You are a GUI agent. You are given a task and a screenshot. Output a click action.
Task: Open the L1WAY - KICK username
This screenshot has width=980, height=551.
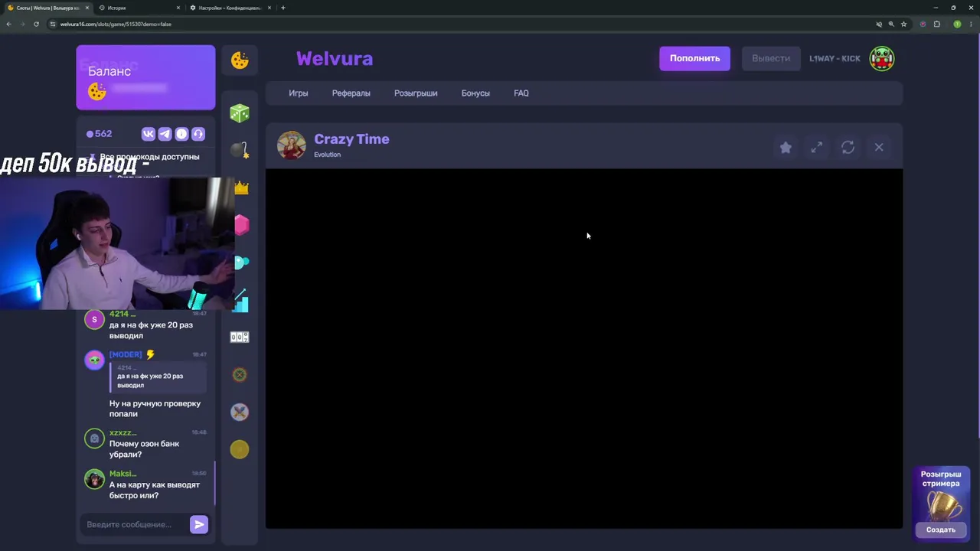tap(835, 59)
